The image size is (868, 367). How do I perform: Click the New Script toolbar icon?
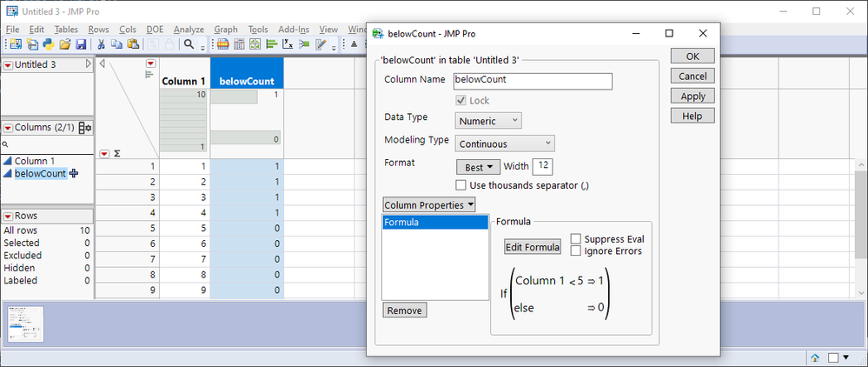[33, 44]
